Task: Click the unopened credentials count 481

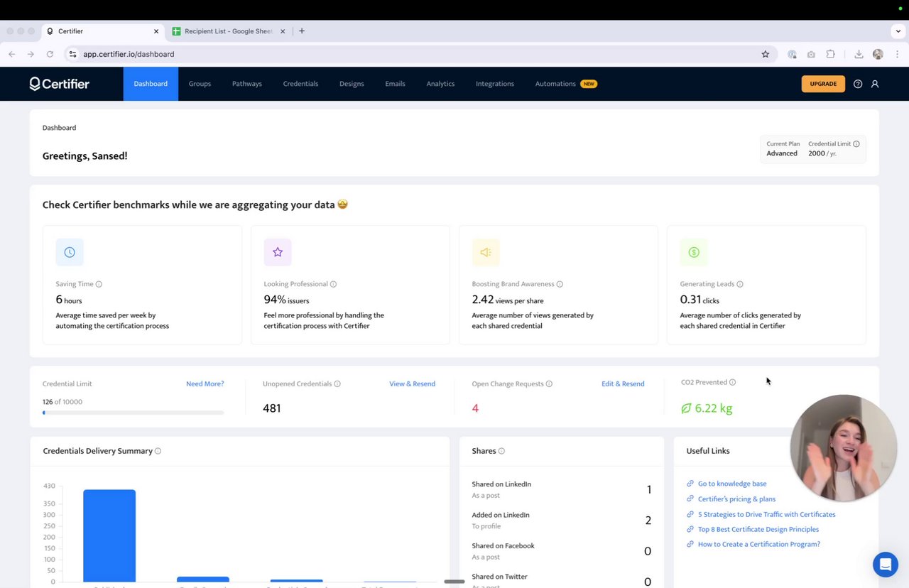Action: click(272, 408)
